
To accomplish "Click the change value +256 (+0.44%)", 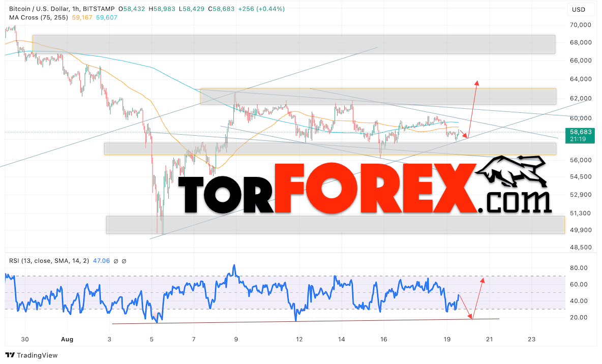I will click(261, 9).
